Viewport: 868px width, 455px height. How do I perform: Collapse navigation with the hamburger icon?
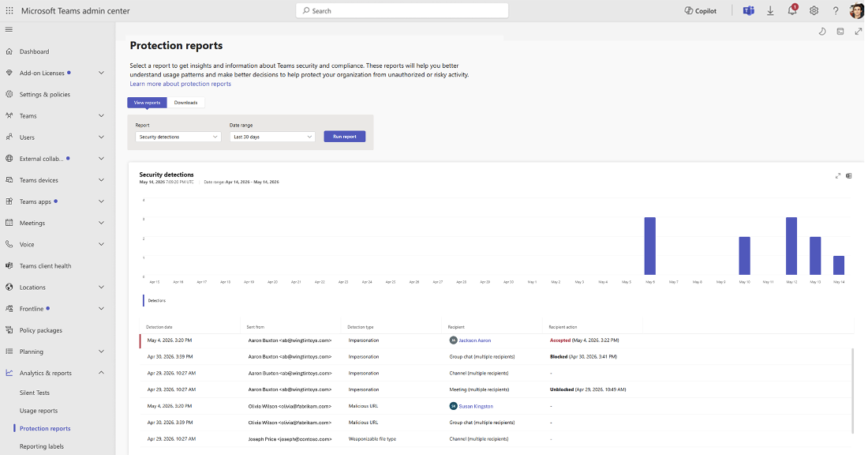(9, 29)
